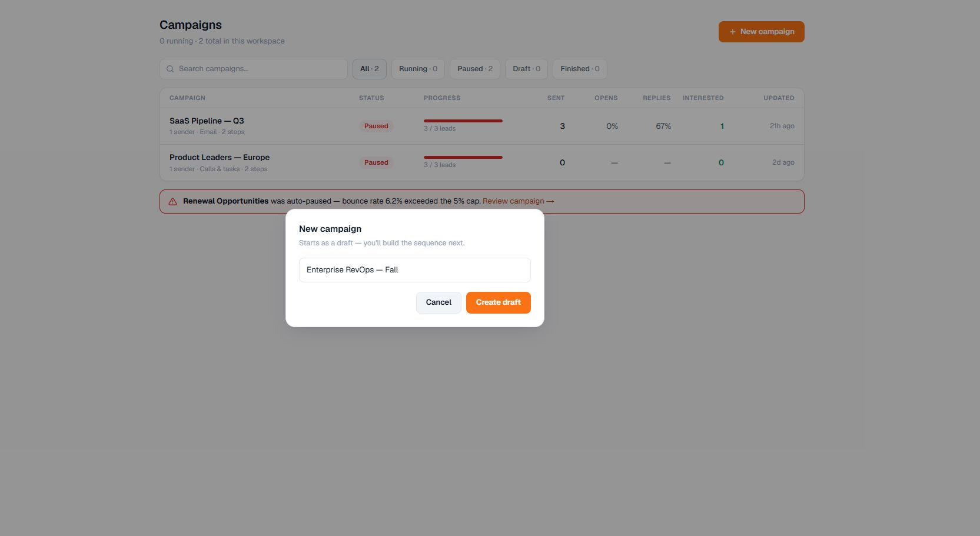This screenshot has height=536, width=980.
Task: Click Paused badge on Product Leaders row
Action: 376,162
